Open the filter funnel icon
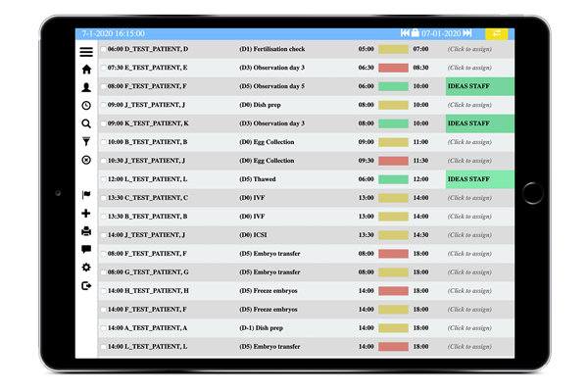 (86, 141)
